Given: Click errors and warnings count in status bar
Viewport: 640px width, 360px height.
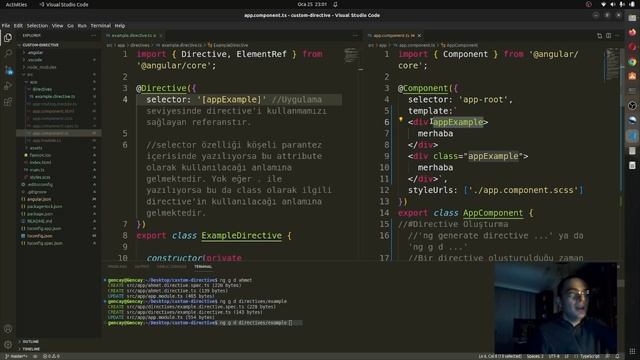Looking at the screenshot, I should [x=51, y=356].
